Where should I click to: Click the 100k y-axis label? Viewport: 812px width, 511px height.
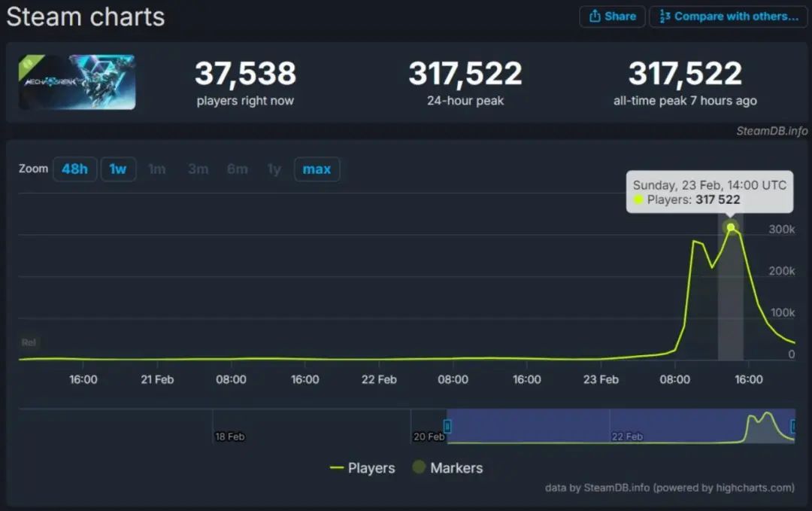pos(783,312)
